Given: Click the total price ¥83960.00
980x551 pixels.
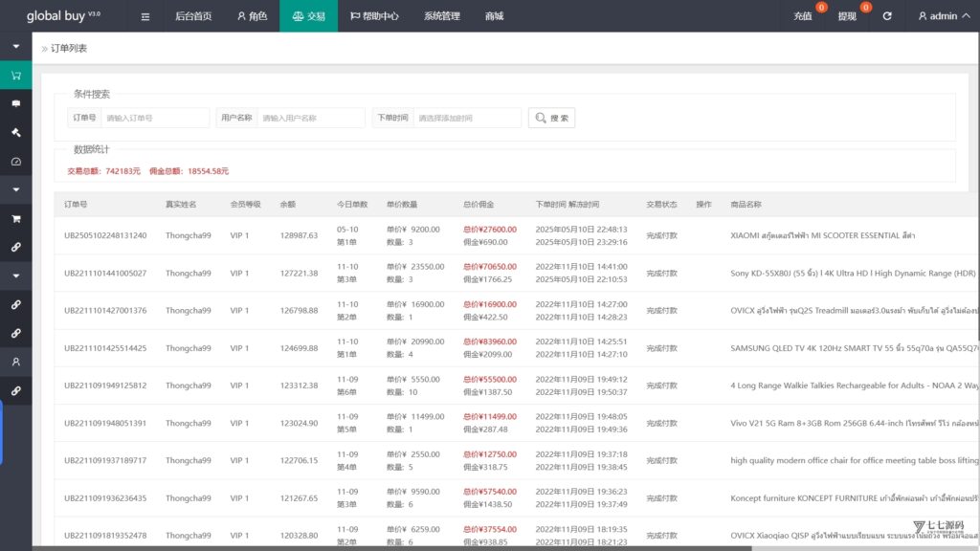Looking at the screenshot, I should click(489, 342).
